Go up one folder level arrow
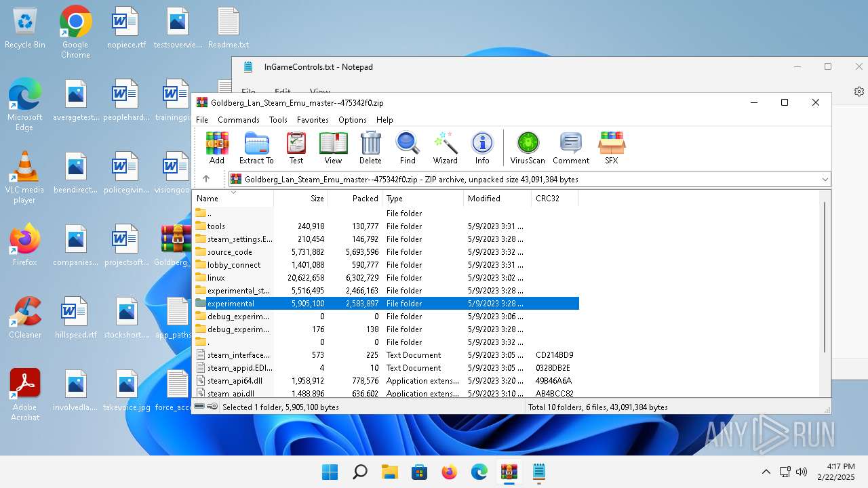This screenshot has height=488, width=868. pos(206,179)
